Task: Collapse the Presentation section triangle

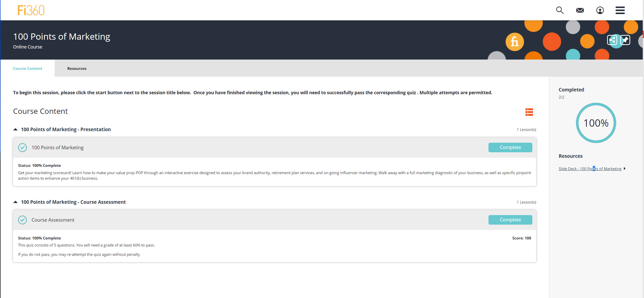Action: [15, 129]
